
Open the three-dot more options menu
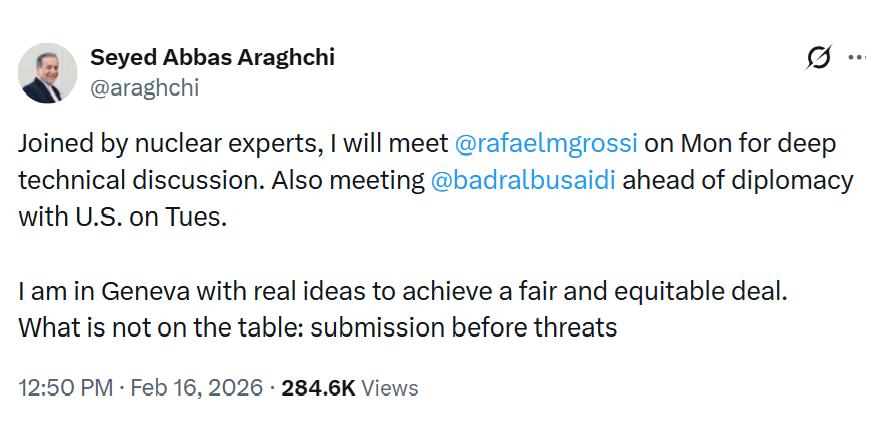coord(858,57)
